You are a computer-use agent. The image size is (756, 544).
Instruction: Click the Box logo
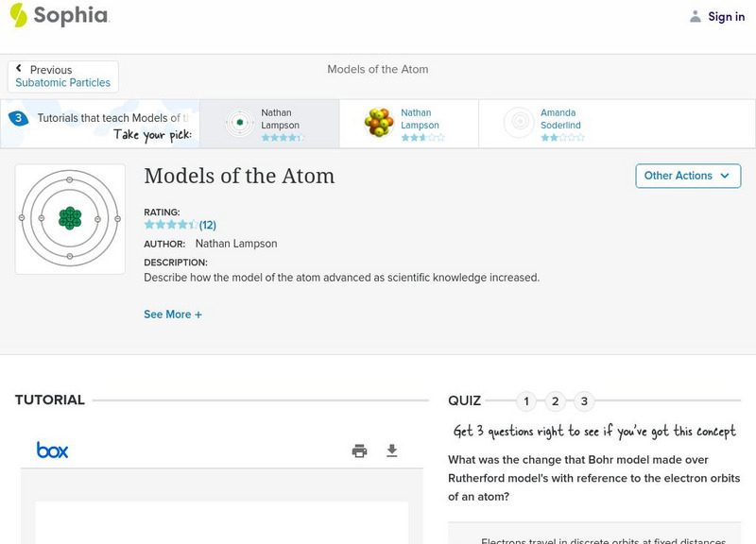[x=53, y=450]
